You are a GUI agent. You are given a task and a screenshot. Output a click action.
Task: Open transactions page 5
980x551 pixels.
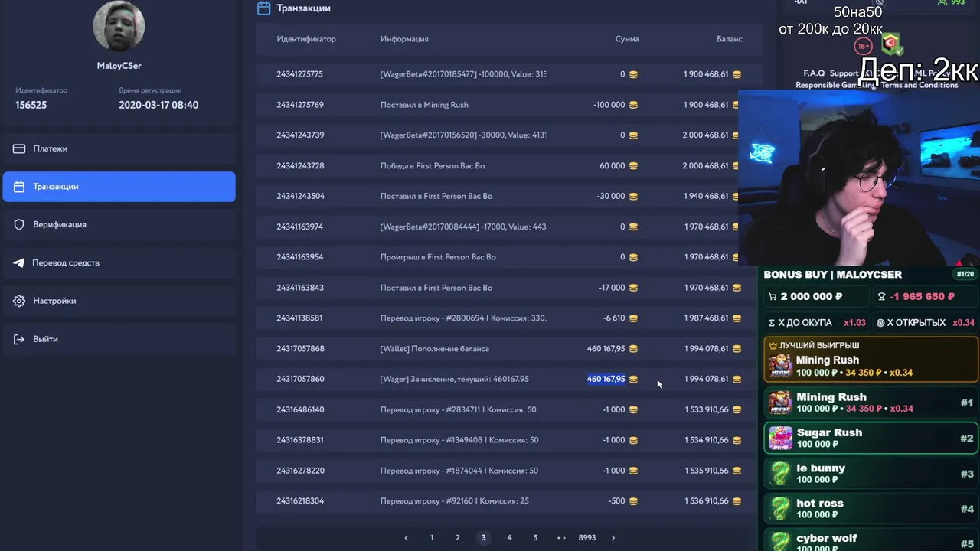tap(535, 538)
